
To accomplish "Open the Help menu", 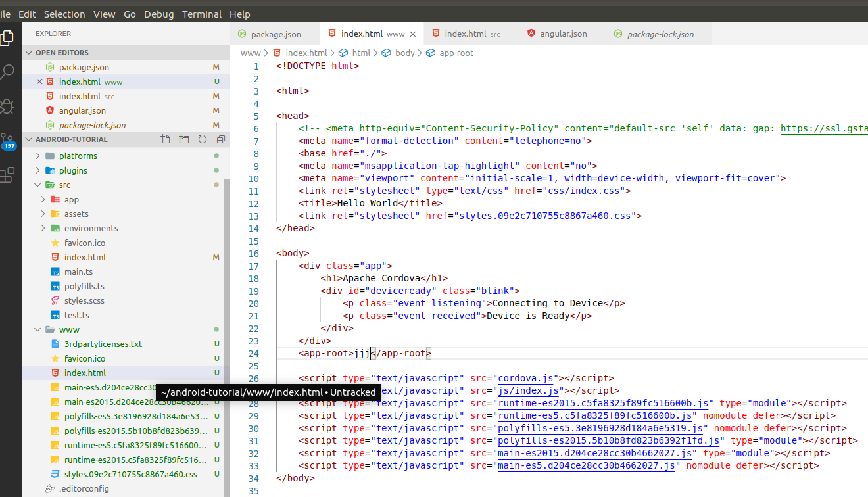I will point(239,14).
